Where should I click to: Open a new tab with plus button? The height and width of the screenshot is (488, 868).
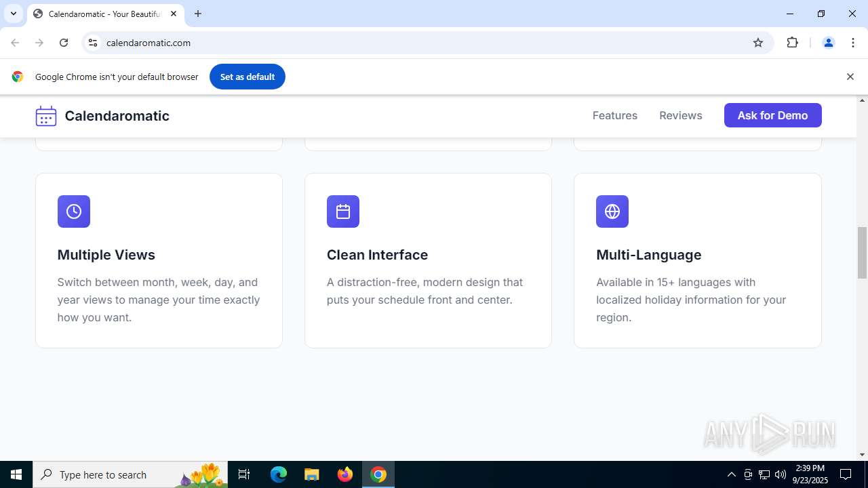(198, 14)
